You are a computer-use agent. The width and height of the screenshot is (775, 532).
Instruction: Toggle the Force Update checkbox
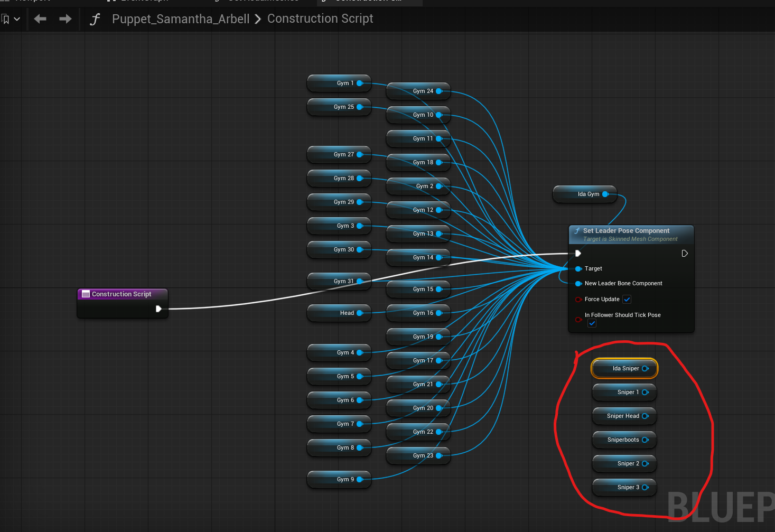point(627,300)
